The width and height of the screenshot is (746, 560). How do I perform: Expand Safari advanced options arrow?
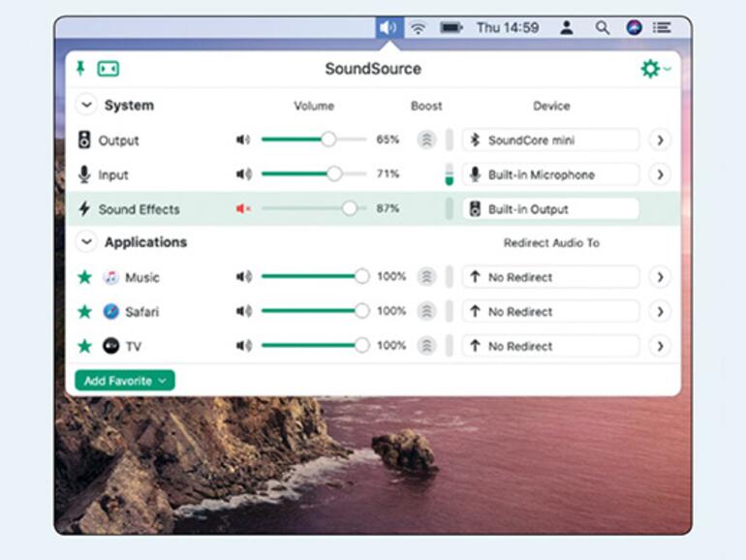tap(660, 312)
